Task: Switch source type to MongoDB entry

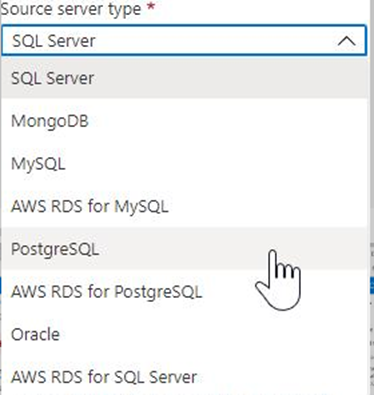Action: (184, 121)
